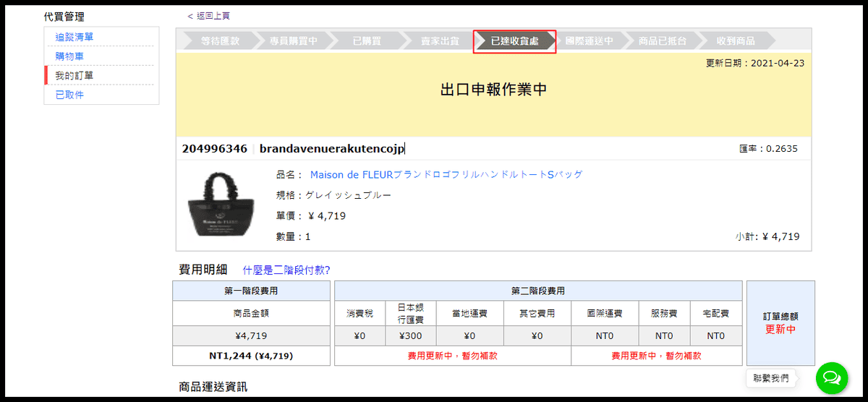Select the 賣家出貨 progress step
The height and width of the screenshot is (402, 868).
(x=440, y=41)
